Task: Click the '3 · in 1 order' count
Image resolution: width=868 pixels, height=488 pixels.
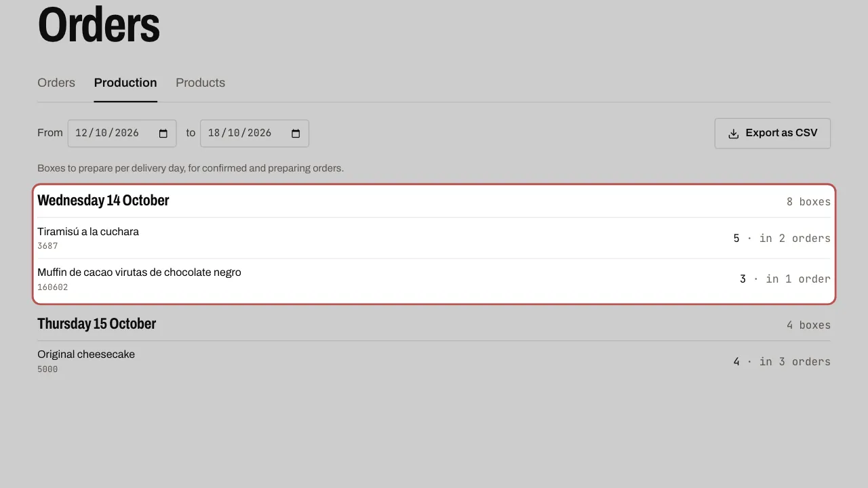Action: pos(785,279)
